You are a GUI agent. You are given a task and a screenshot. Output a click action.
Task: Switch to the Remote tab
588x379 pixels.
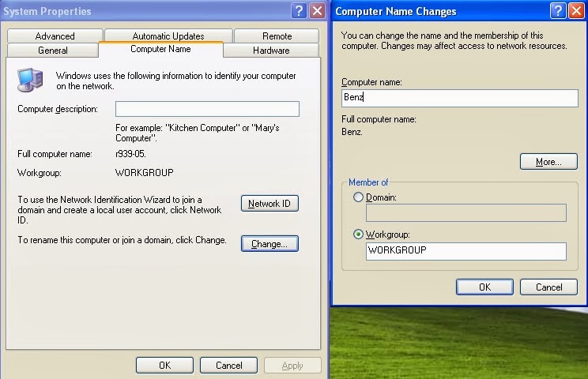point(277,36)
